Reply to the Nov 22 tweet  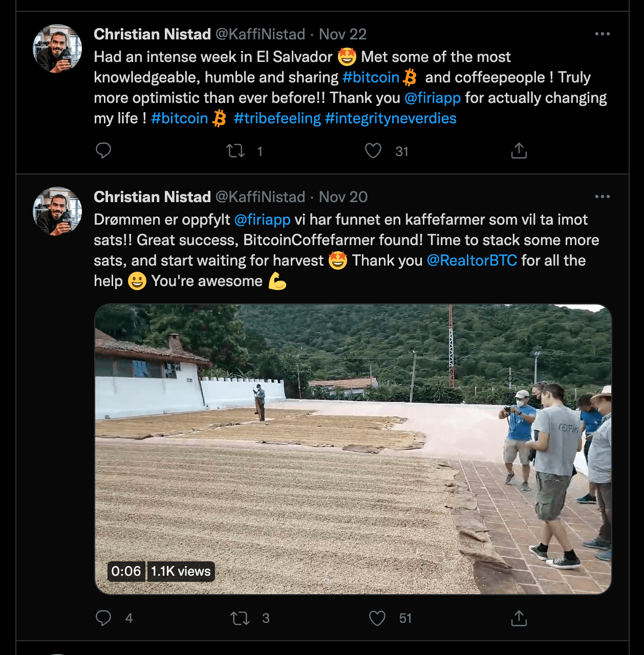pyautogui.click(x=103, y=150)
